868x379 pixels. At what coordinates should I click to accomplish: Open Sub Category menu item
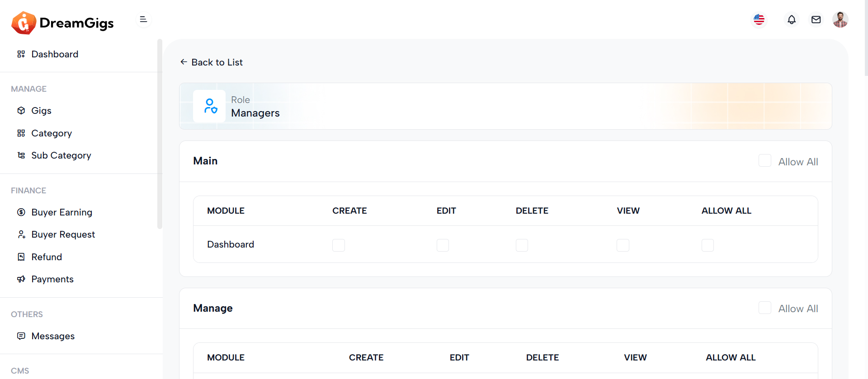61,155
